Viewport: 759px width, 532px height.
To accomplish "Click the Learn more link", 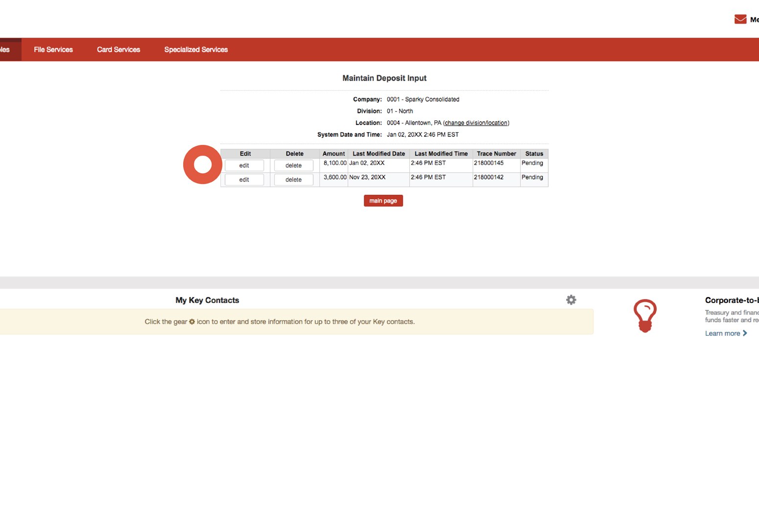I will 722,333.
